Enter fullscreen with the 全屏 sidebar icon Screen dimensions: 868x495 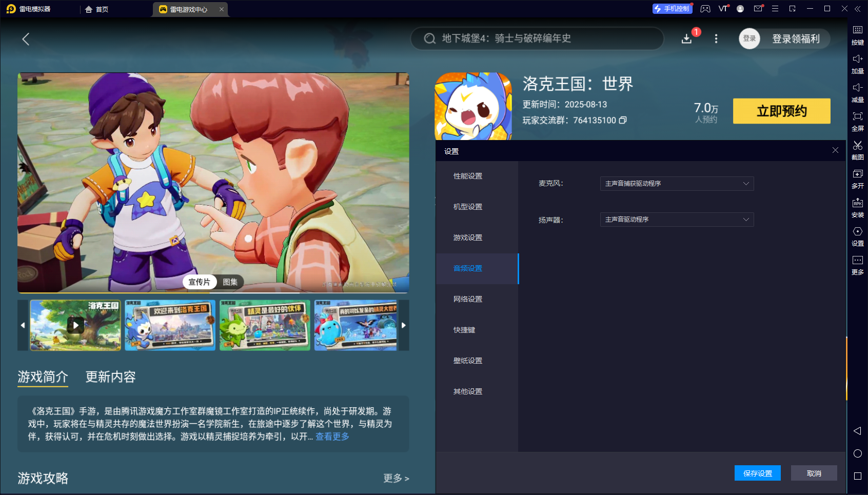coord(857,121)
